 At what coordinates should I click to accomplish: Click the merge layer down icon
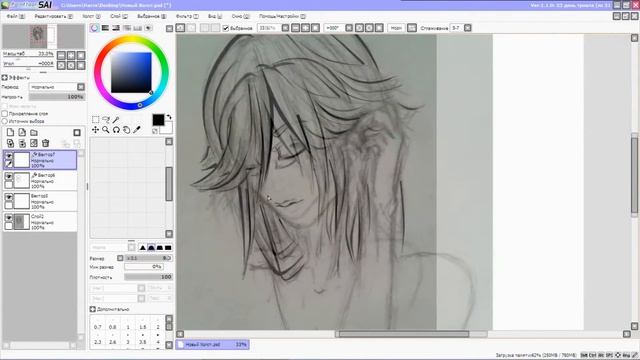(x=22, y=143)
